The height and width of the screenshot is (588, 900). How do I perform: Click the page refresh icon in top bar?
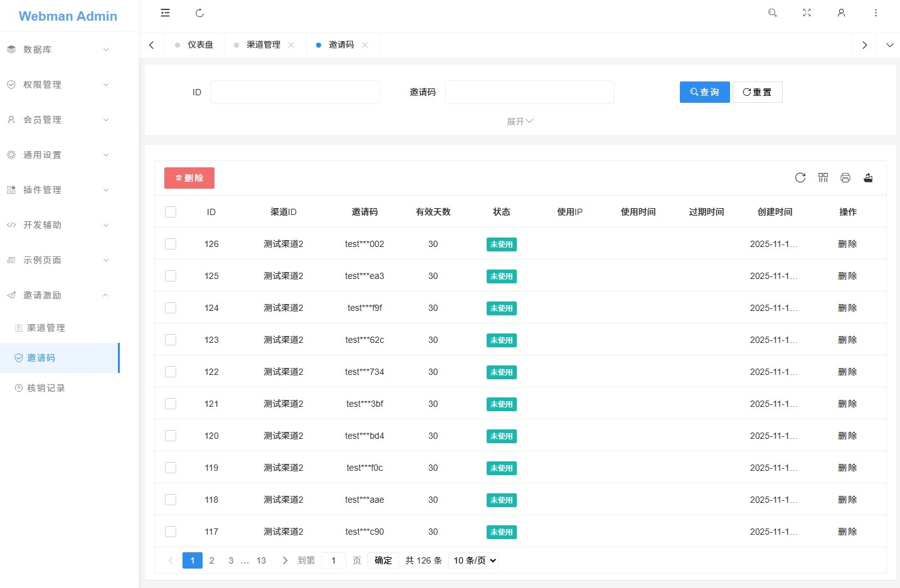click(x=199, y=13)
